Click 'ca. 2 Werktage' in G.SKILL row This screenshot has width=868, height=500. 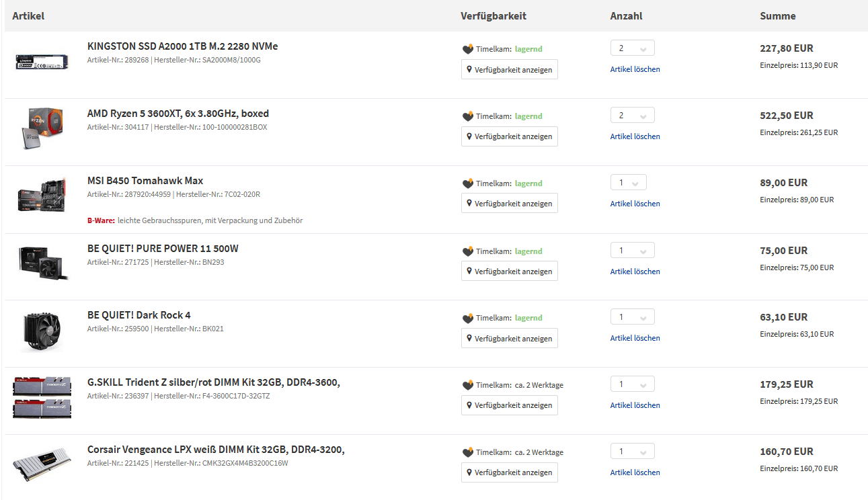539,385
